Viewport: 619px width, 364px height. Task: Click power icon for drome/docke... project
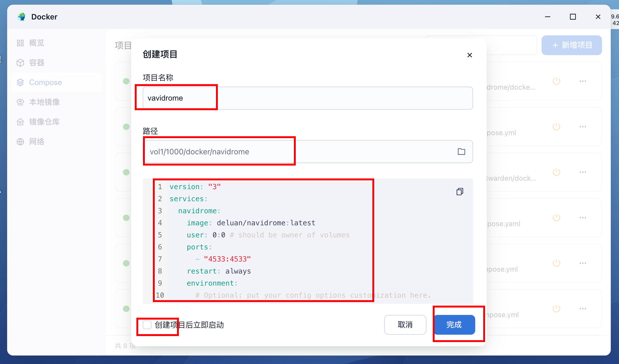coord(556,81)
